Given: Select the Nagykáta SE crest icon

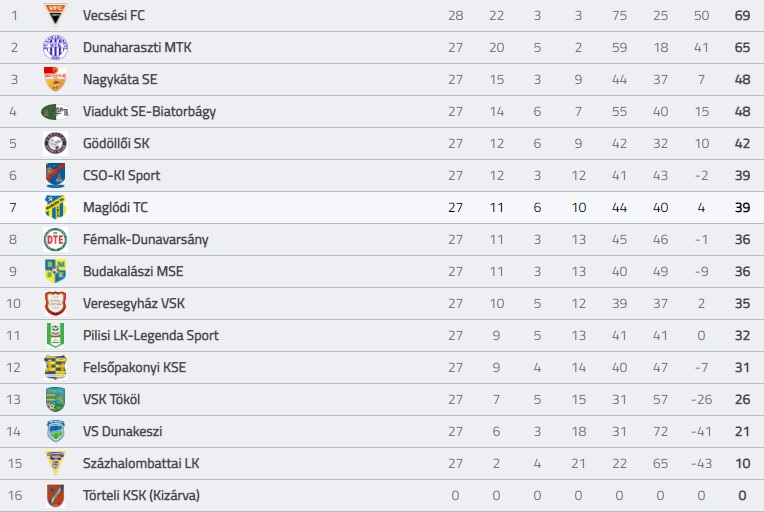Looking at the screenshot, I should (55, 79).
